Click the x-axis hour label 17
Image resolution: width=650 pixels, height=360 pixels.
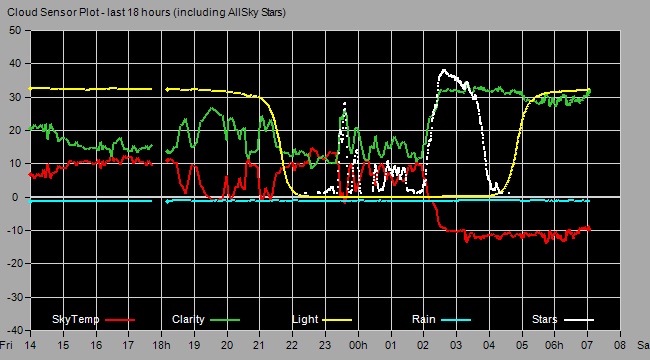(129, 345)
